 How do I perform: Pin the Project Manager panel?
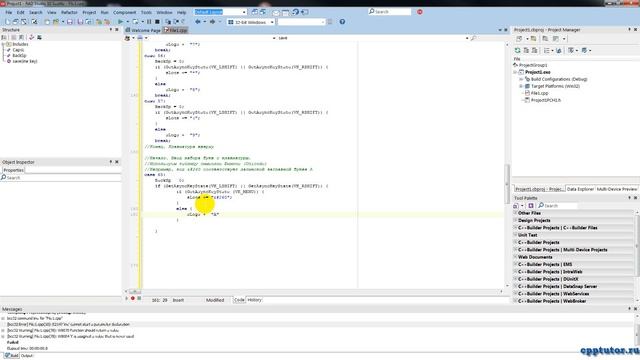coord(629,30)
